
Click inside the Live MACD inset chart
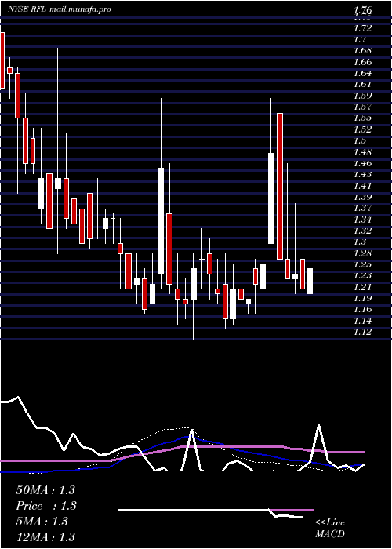[216, 510]
